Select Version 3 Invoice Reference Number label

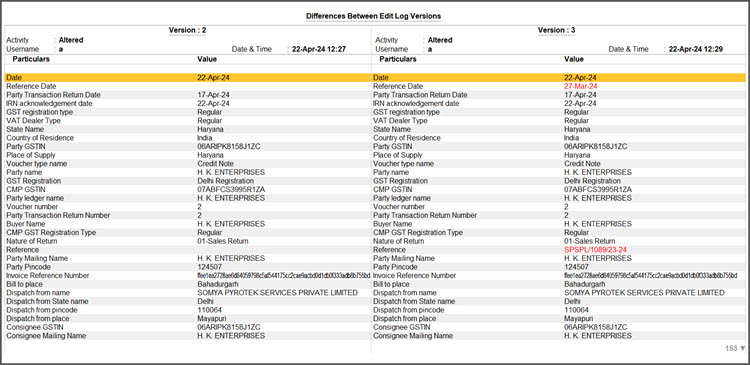(415, 276)
